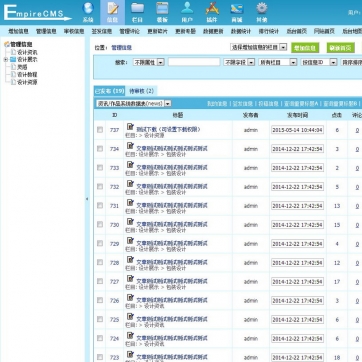
Task: Select 设计资源 in the left tree
Action: [x=27, y=82]
